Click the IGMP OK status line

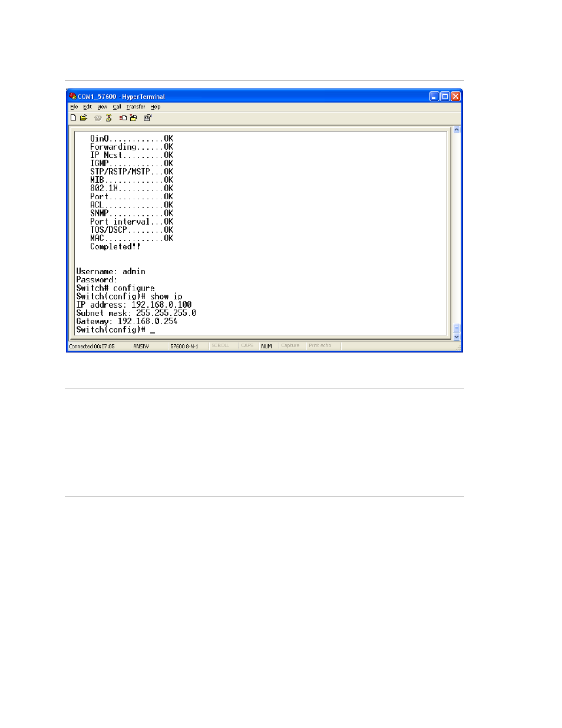pos(131,163)
